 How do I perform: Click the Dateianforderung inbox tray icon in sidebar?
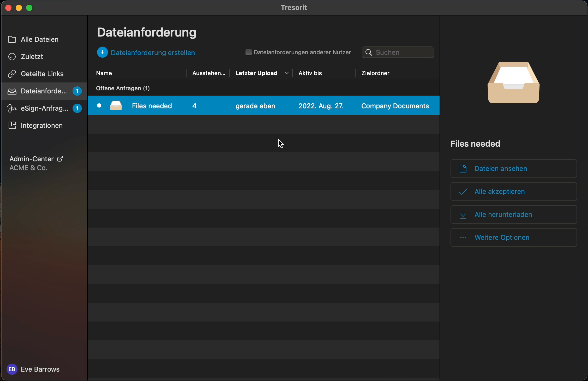pyautogui.click(x=12, y=91)
